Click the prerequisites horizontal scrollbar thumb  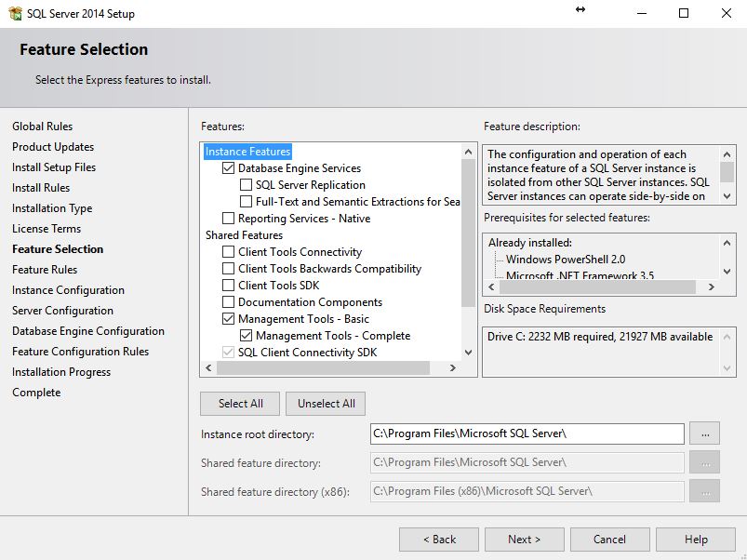point(597,287)
